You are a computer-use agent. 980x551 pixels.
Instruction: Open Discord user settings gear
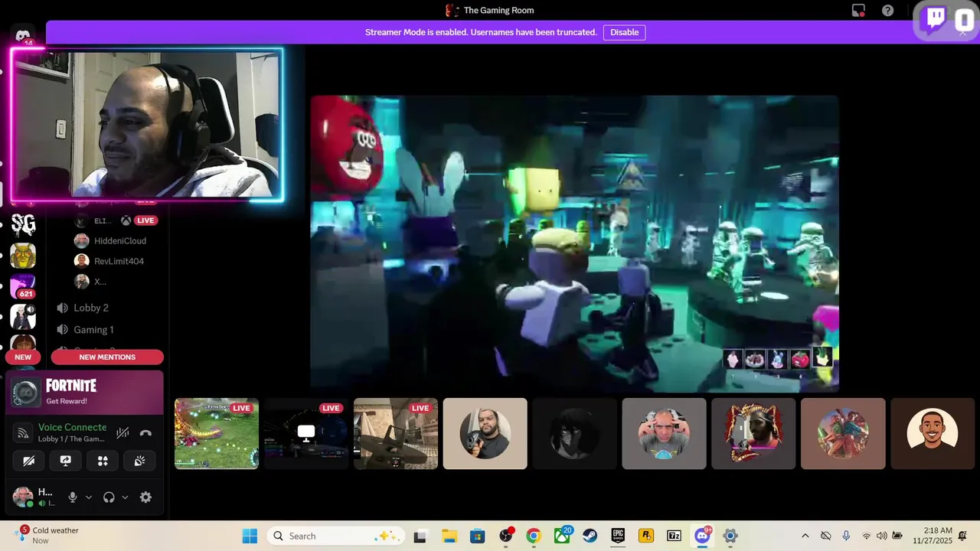pos(145,497)
